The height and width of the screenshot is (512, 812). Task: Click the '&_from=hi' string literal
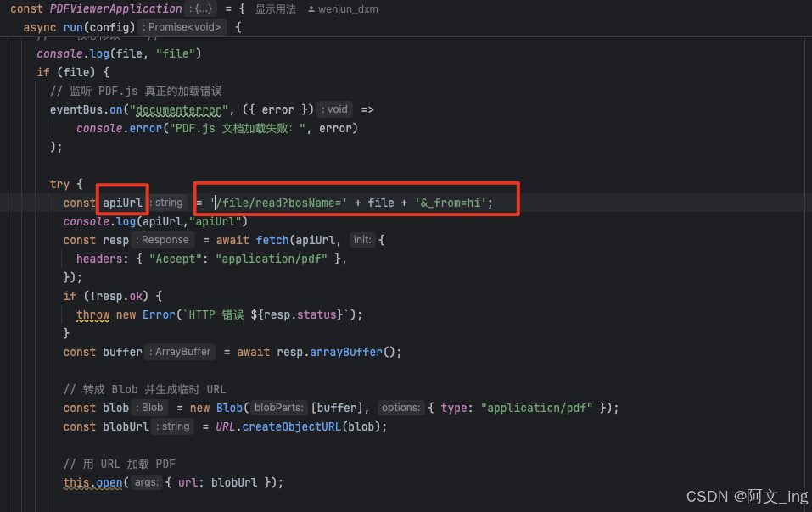(x=451, y=203)
